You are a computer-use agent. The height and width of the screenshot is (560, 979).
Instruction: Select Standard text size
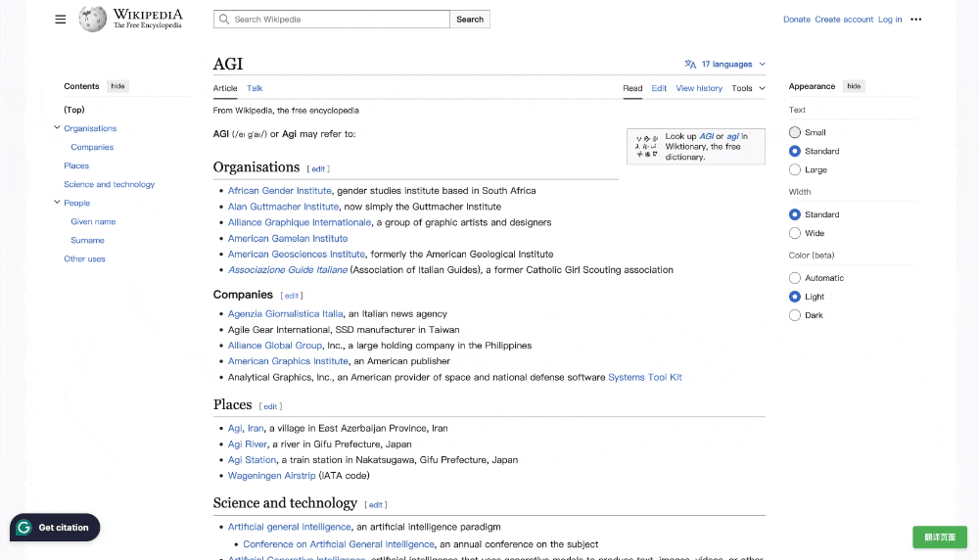click(x=794, y=151)
